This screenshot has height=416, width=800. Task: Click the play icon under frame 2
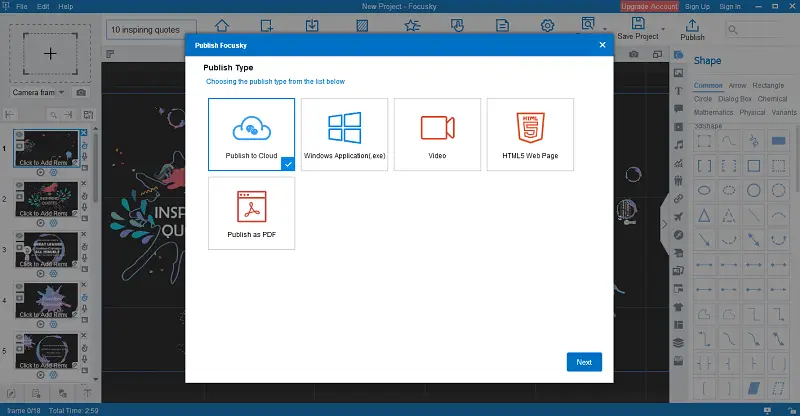click(41, 223)
